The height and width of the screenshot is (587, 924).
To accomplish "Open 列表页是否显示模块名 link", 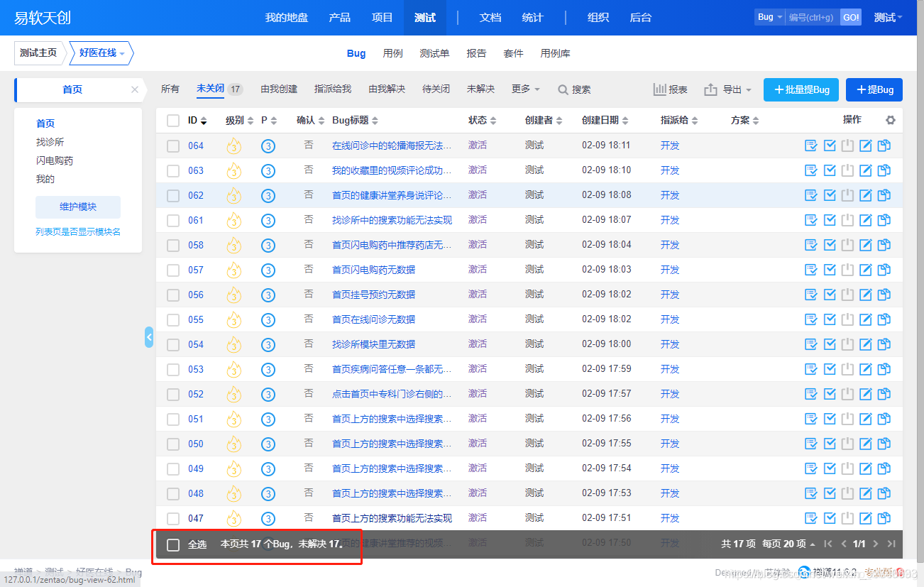I will point(78,231).
